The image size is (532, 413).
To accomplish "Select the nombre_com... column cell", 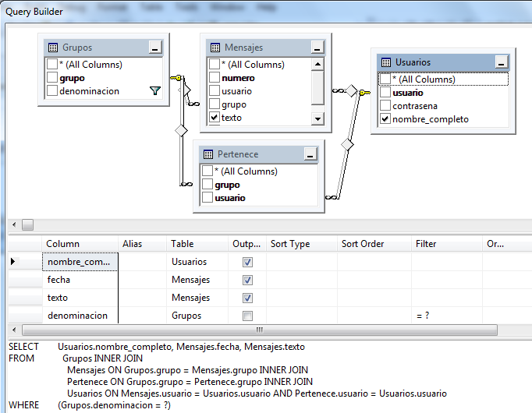I will 80,262.
